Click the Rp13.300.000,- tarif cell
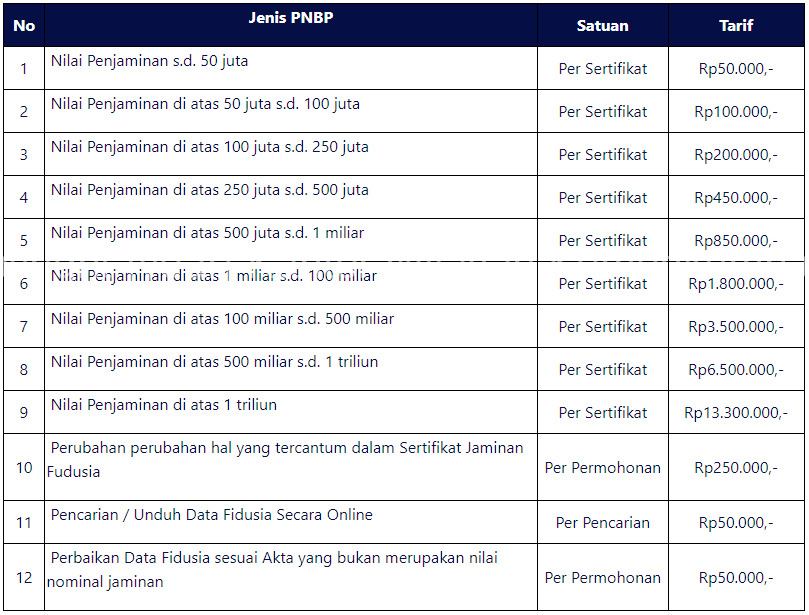 (736, 413)
